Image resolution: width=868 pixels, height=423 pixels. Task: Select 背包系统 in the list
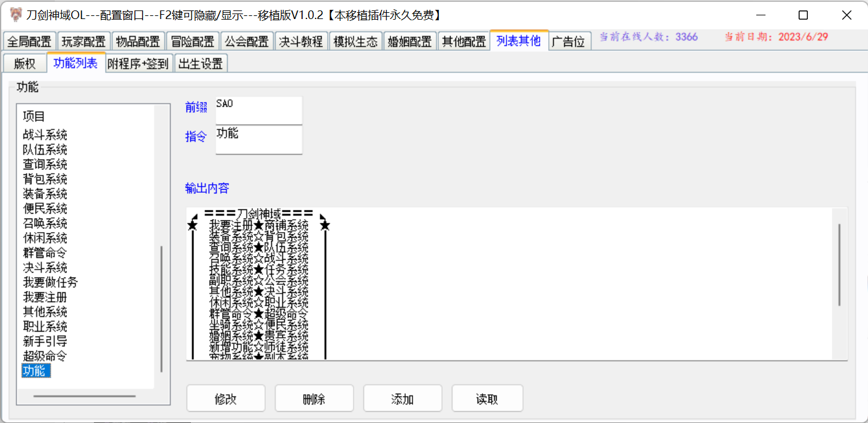click(x=45, y=179)
